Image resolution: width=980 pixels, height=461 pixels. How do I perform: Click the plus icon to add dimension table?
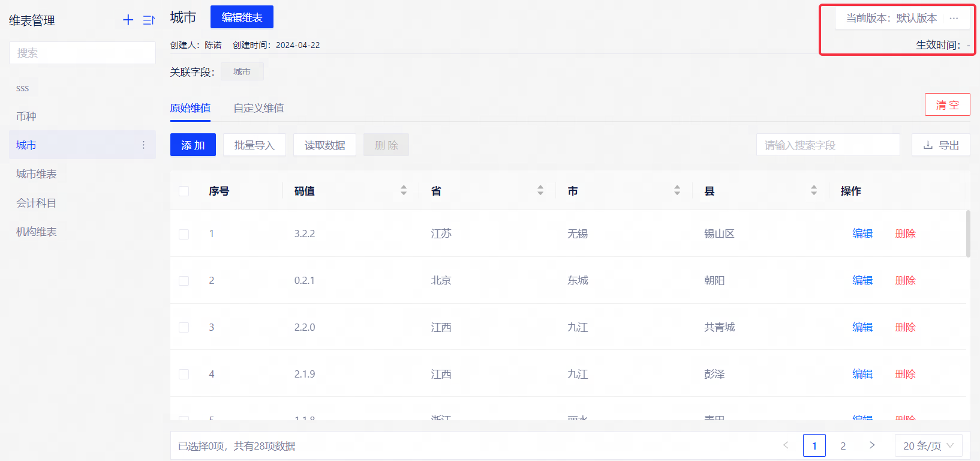click(128, 20)
